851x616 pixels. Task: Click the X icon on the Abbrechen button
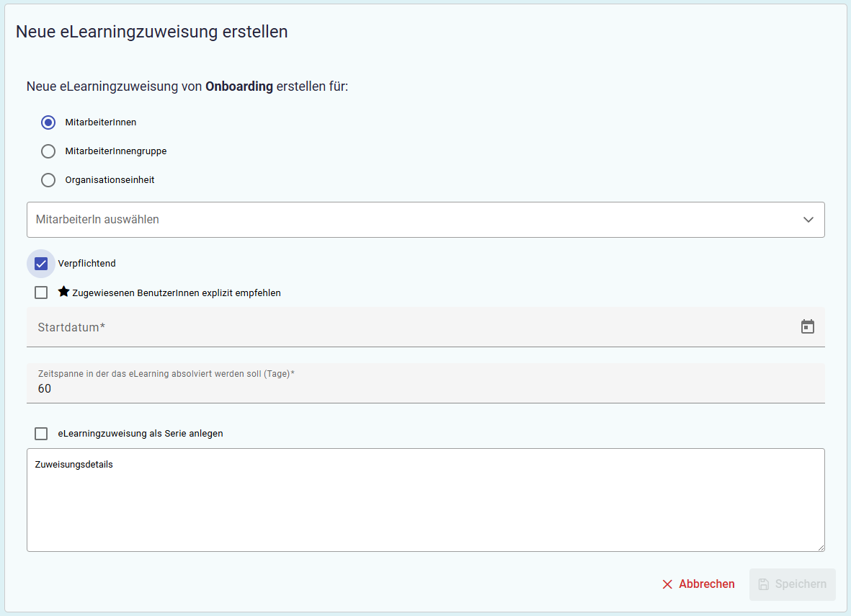coord(667,584)
